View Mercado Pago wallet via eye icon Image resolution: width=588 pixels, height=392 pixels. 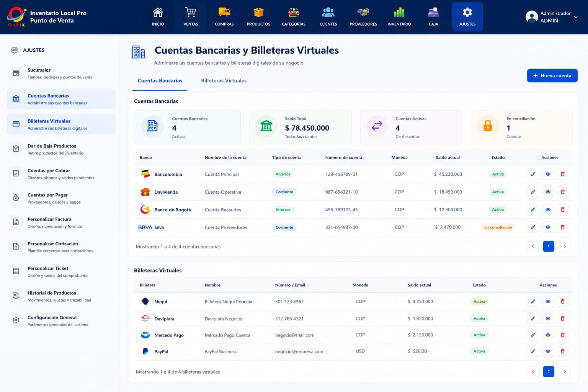pyautogui.click(x=548, y=335)
